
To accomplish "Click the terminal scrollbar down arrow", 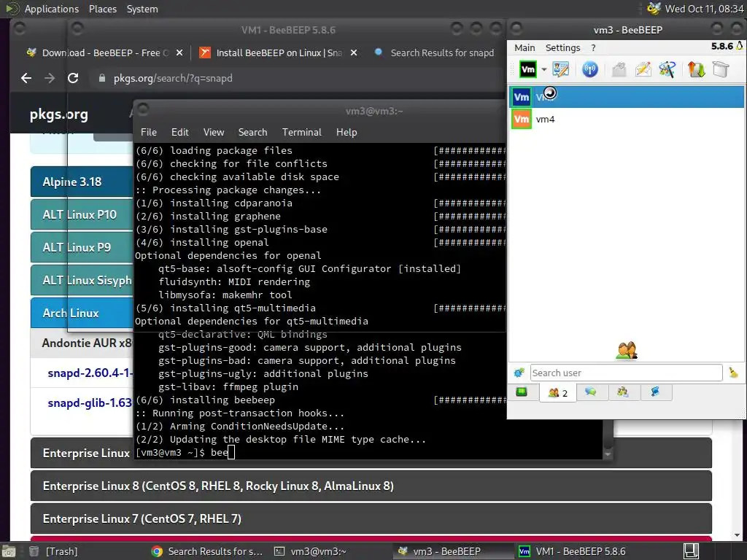I will [608, 454].
